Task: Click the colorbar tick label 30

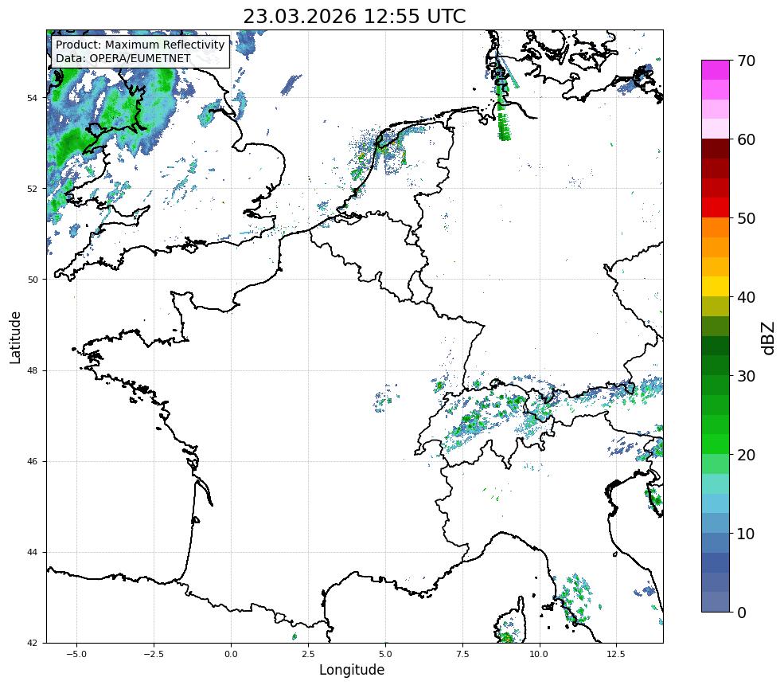Action: pos(746,376)
